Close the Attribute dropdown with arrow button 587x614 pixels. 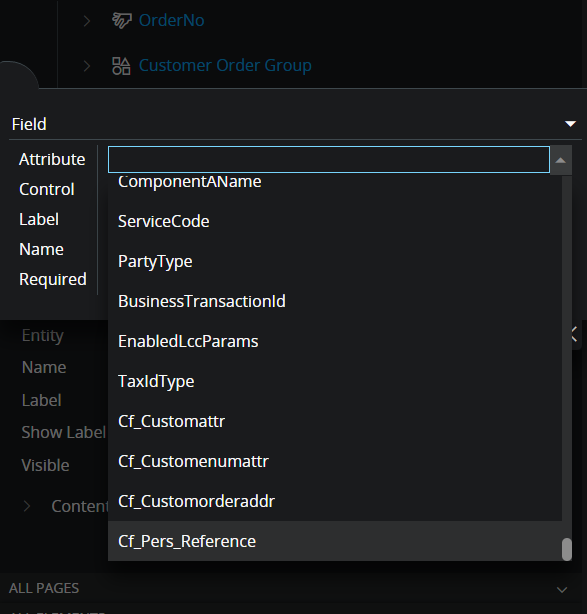tap(561, 160)
